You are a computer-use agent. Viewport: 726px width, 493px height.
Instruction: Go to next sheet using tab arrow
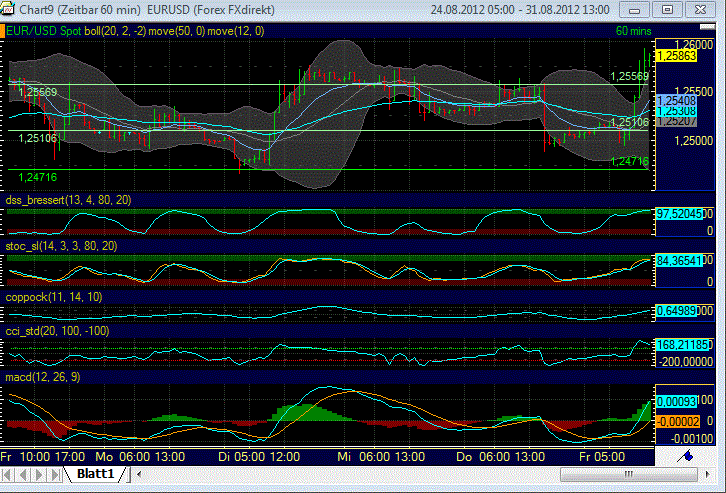click(39, 474)
